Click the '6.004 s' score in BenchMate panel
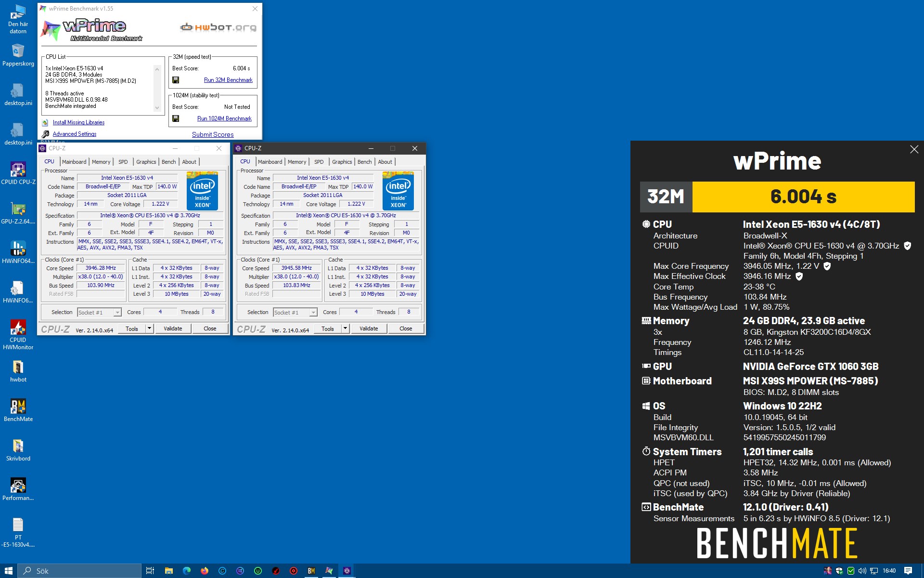The width and height of the screenshot is (924, 578). pyautogui.click(x=803, y=197)
